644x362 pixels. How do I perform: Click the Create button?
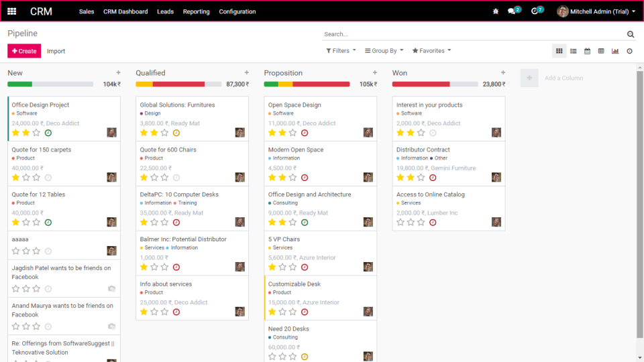click(24, 51)
